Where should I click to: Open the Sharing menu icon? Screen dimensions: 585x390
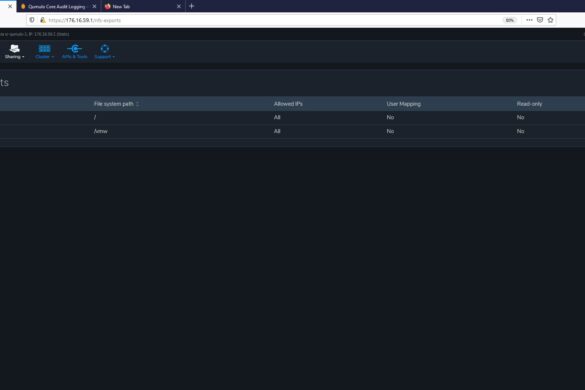(15, 48)
